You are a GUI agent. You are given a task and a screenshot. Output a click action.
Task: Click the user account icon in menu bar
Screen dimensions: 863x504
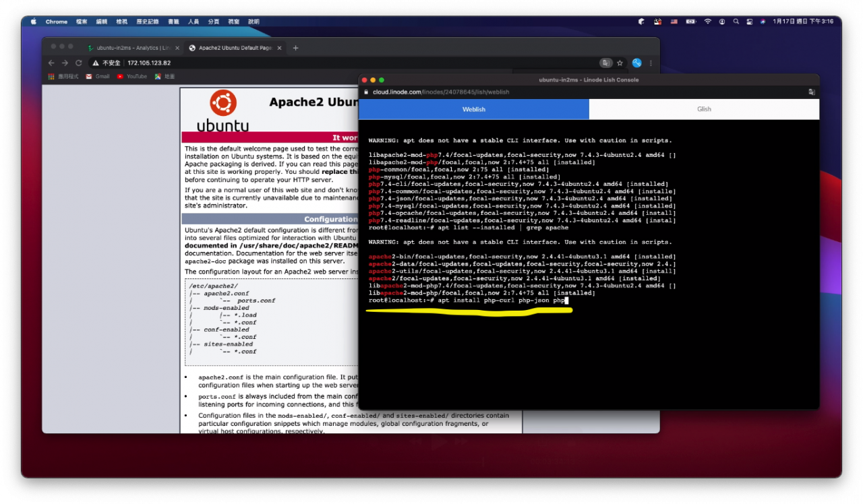722,22
